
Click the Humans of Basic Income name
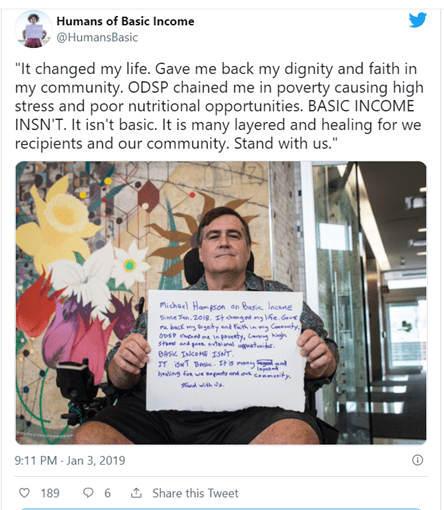pyautogui.click(x=125, y=21)
